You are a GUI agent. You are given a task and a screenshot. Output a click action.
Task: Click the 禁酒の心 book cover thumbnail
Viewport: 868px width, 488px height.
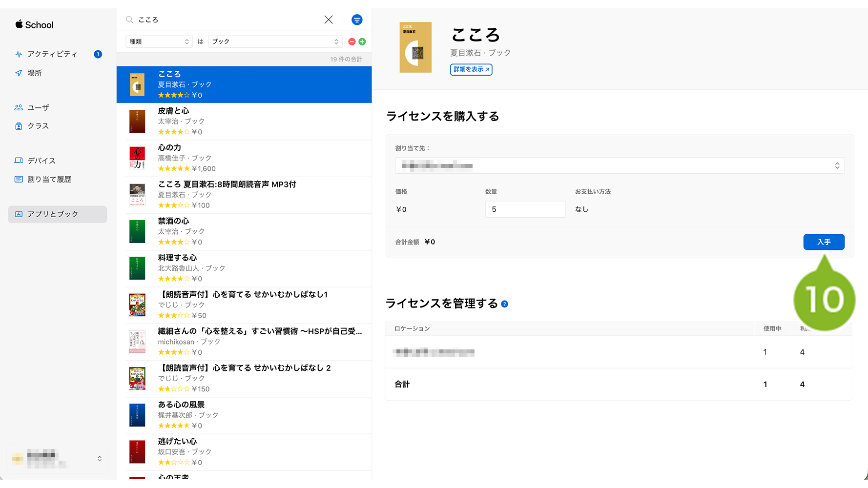[137, 232]
